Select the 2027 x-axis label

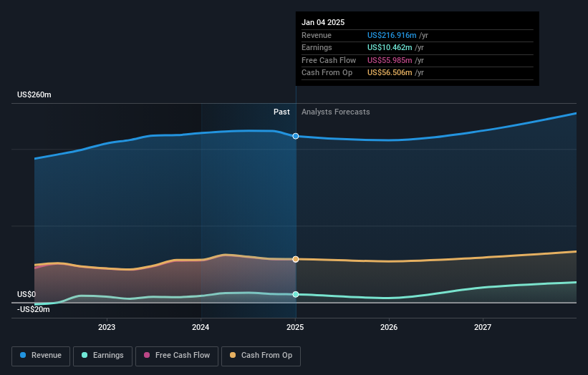click(483, 327)
